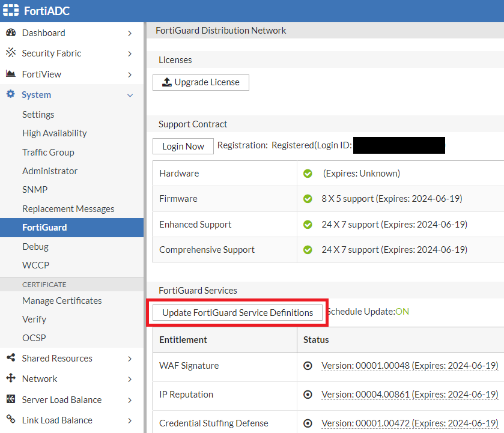Click the Server Load Balance icon

(11, 400)
